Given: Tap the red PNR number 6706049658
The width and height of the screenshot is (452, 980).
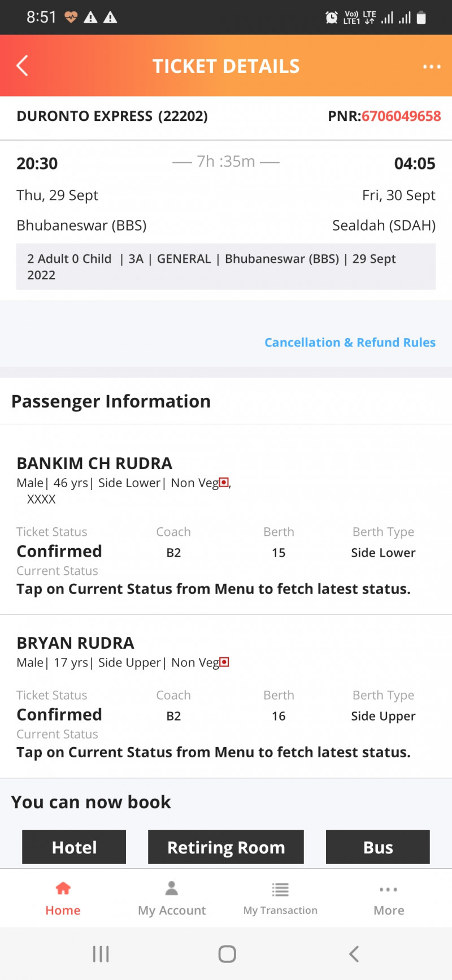Looking at the screenshot, I should coord(401,116).
